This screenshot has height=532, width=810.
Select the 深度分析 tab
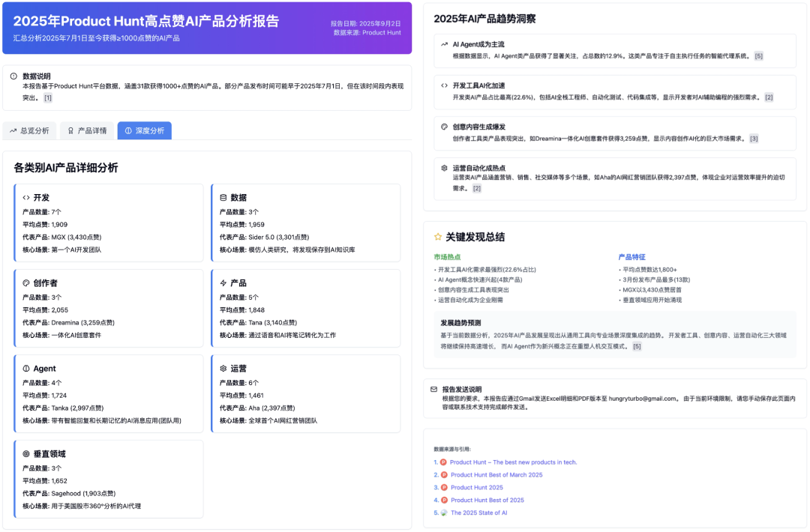pos(145,130)
